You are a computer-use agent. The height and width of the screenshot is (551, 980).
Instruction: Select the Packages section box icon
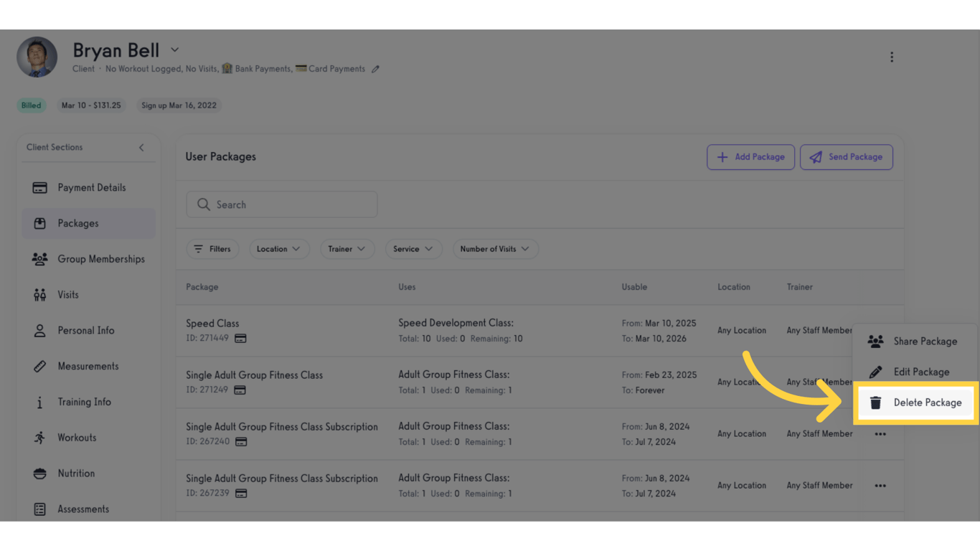[39, 224]
